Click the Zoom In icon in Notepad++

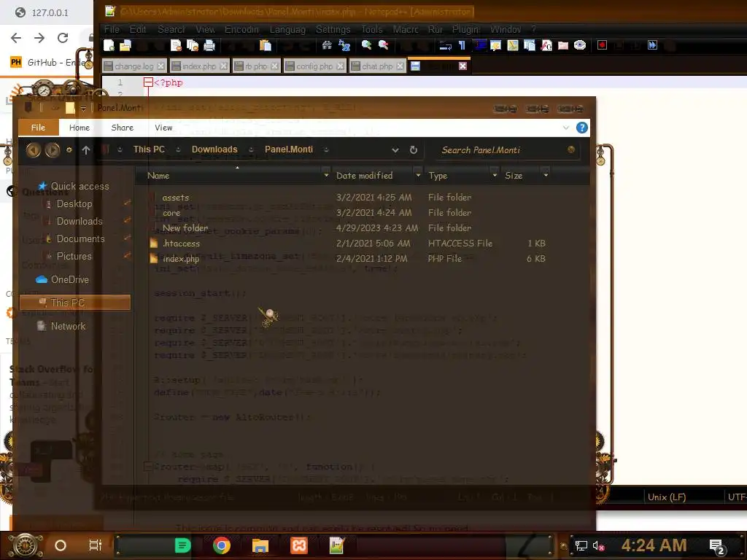(x=366, y=45)
